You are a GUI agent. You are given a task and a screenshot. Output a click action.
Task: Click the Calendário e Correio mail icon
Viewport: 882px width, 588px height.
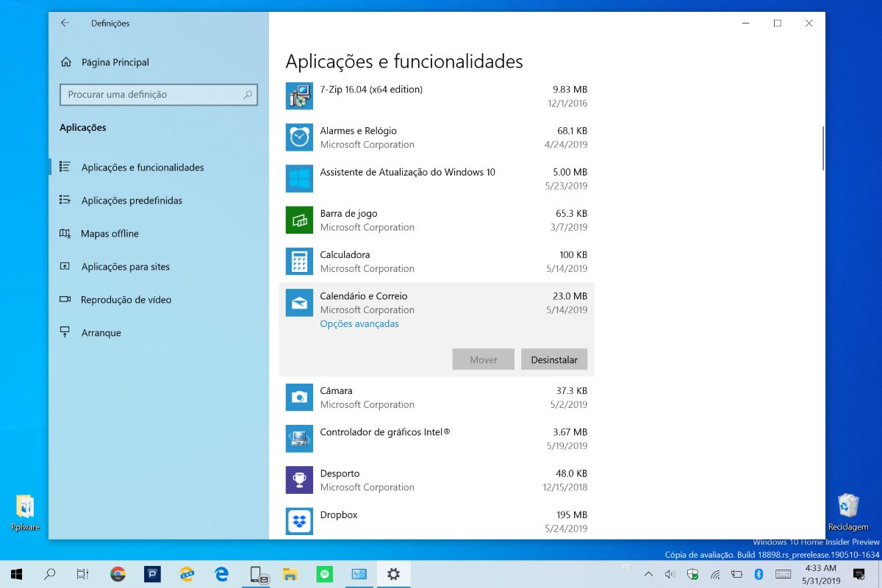pyautogui.click(x=299, y=303)
